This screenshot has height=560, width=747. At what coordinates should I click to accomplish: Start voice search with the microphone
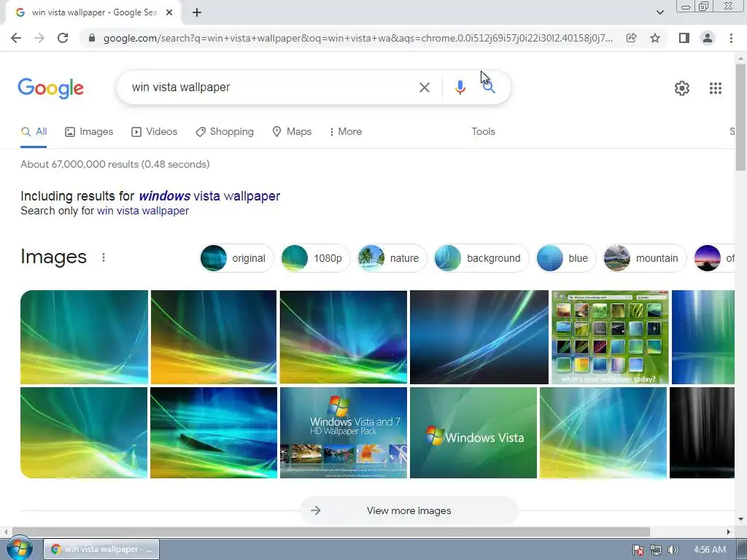click(x=460, y=87)
